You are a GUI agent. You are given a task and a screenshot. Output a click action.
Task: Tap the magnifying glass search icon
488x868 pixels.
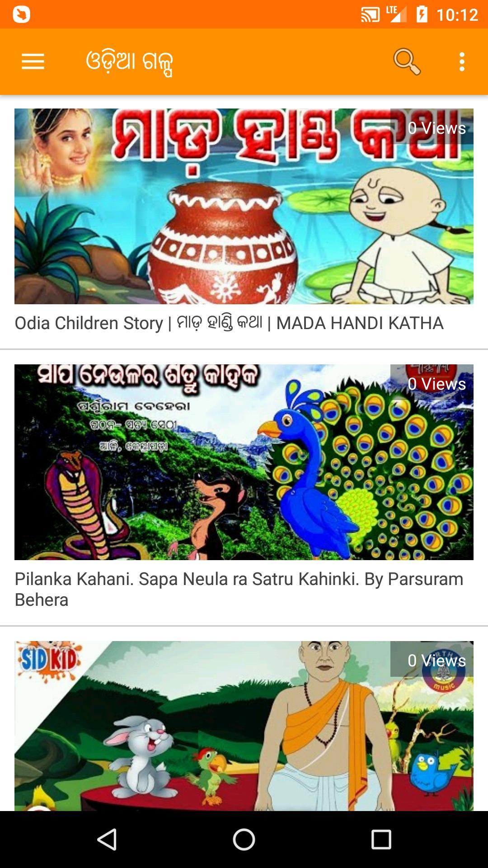[x=407, y=61]
